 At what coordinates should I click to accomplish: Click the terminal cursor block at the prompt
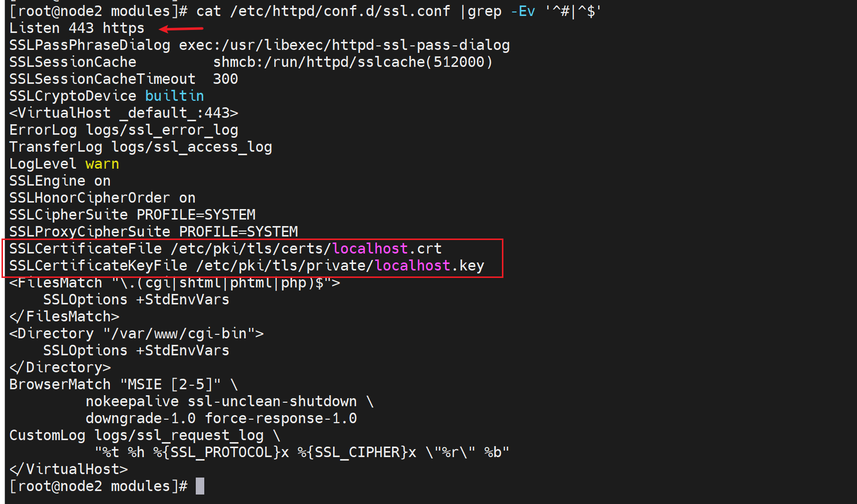coord(200,486)
